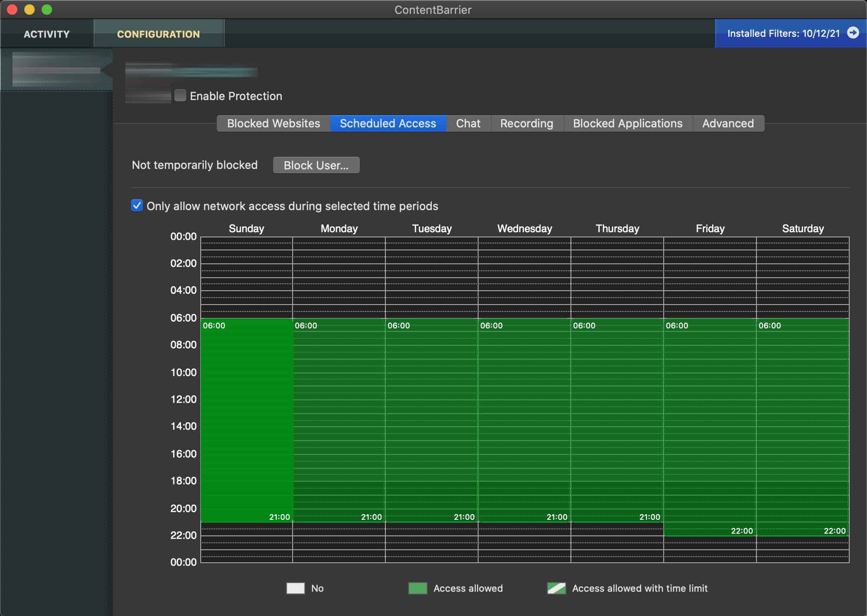
Task: Click the Friday column header
Action: click(x=710, y=228)
